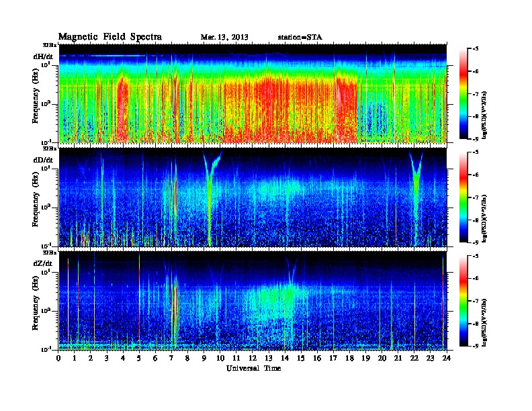Image resolution: width=532 pixels, height=411 pixels.
Task: Click the "22" tick on the time axis
Action: (x=414, y=358)
